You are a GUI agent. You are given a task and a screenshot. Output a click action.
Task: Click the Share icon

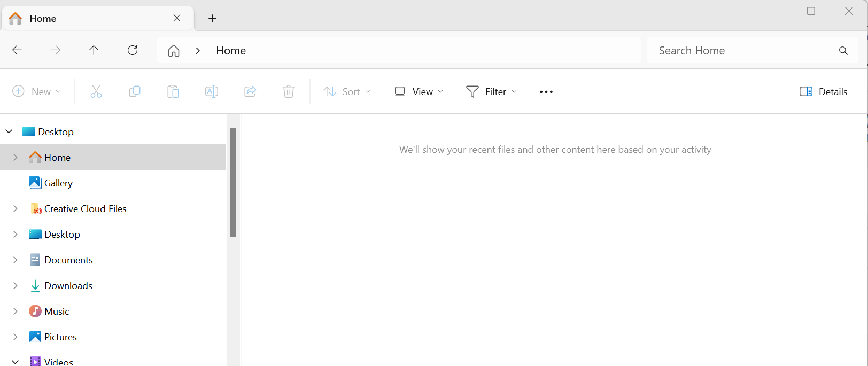coord(250,92)
